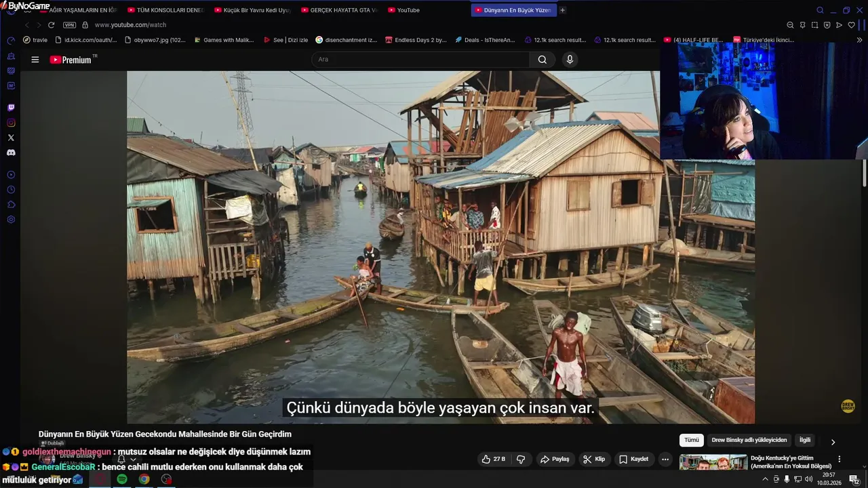Click the YouTube search magnifier button
The image size is (868, 488).
[542, 60]
